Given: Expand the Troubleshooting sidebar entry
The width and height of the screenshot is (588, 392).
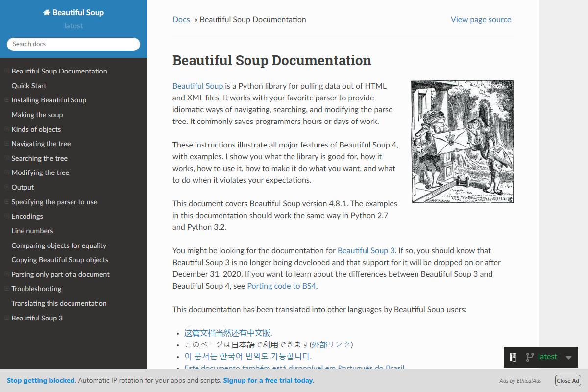Looking at the screenshot, I should pyautogui.click(x=7, y=289).
